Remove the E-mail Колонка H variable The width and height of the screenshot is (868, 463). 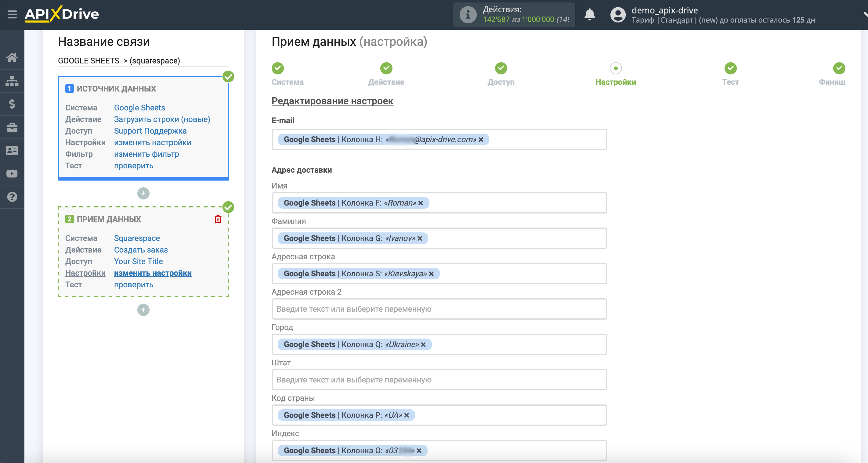[x=481, y=139]
